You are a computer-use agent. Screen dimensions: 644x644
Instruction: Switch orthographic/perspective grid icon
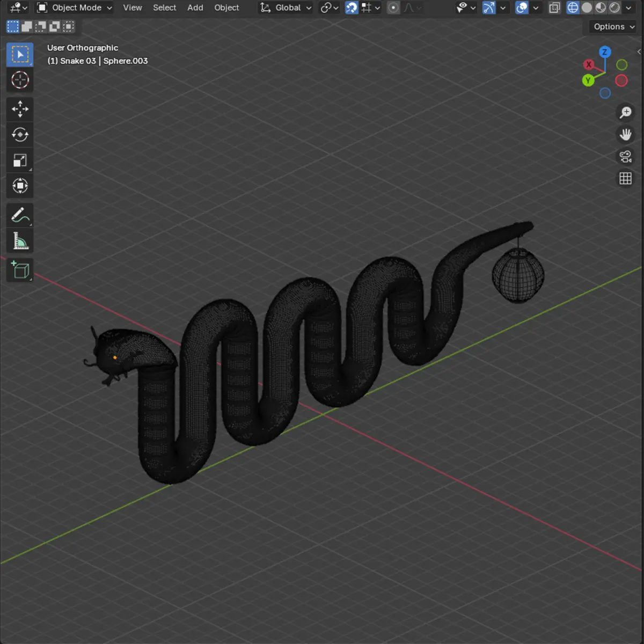625,178
